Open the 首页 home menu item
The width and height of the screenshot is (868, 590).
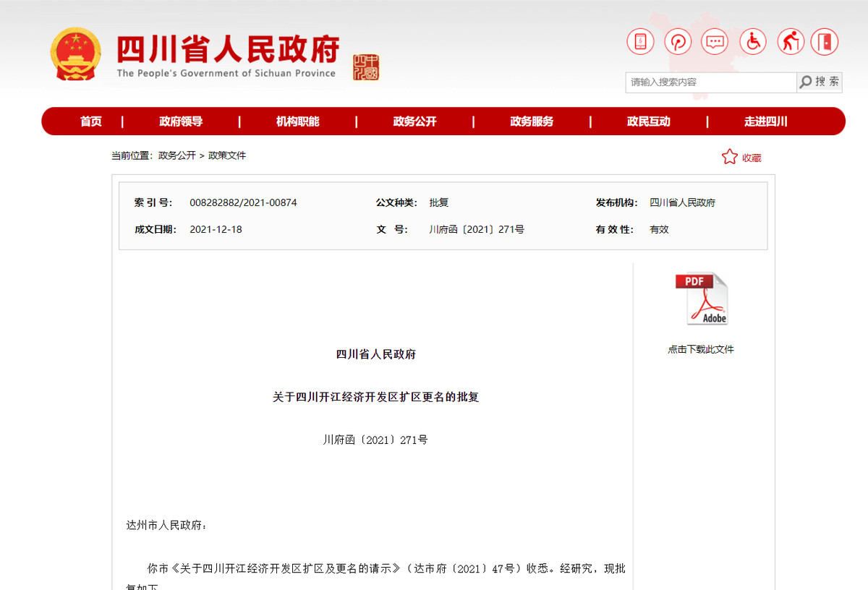coord(91,121)
